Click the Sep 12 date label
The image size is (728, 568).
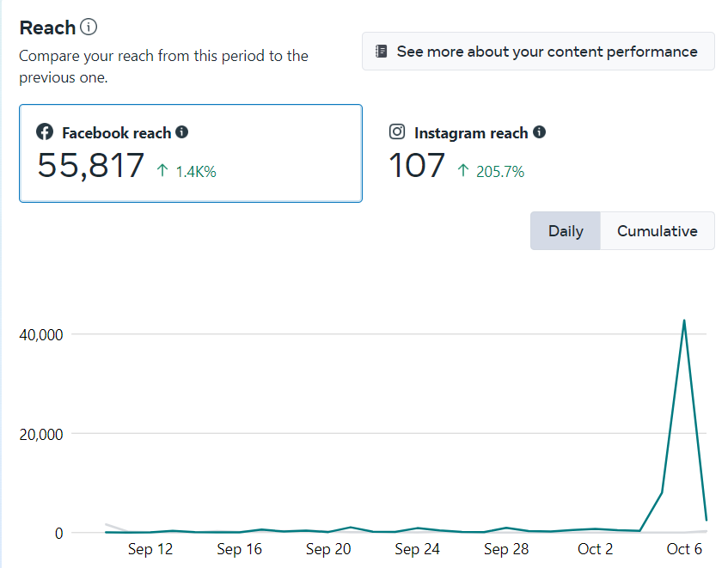tap(150, 549)
